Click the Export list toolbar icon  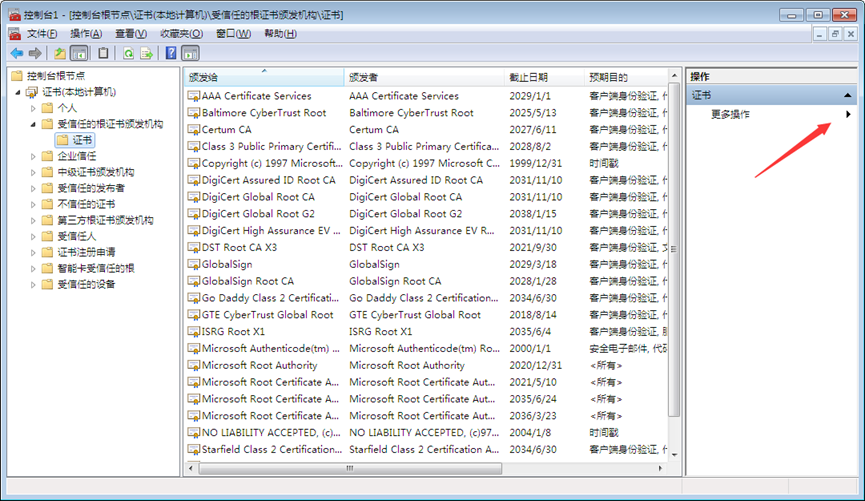tap(147, 53)
